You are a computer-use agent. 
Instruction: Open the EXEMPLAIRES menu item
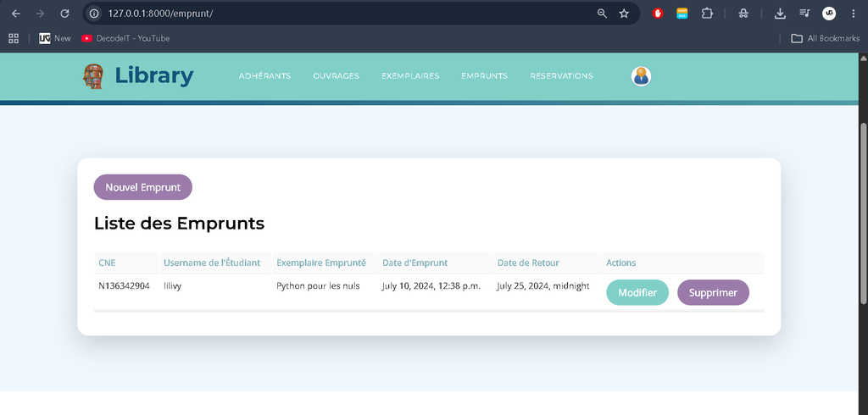(x=410, y=76)
